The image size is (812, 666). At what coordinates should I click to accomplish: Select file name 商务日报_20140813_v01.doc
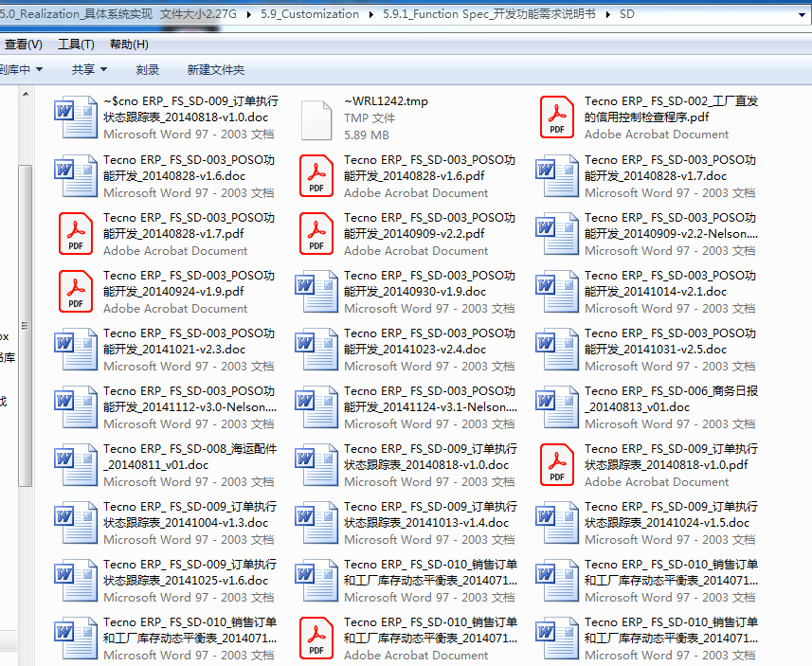click(x=671, y=399)
